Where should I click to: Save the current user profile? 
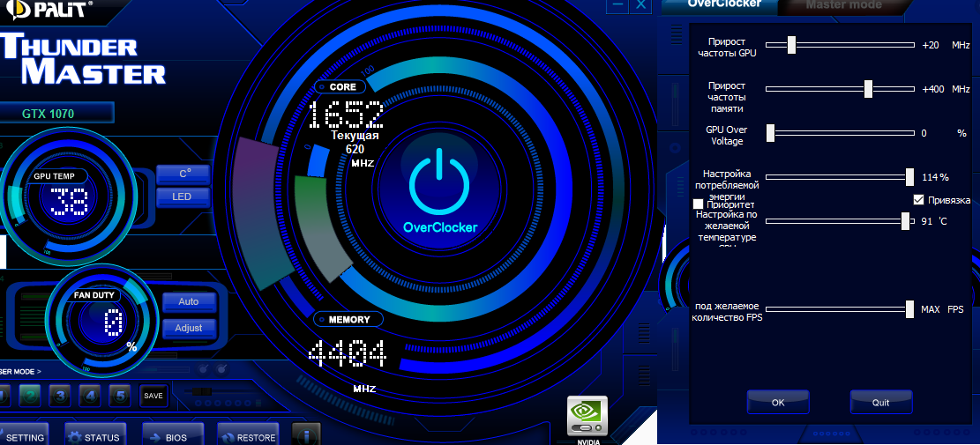coord(153,396)
